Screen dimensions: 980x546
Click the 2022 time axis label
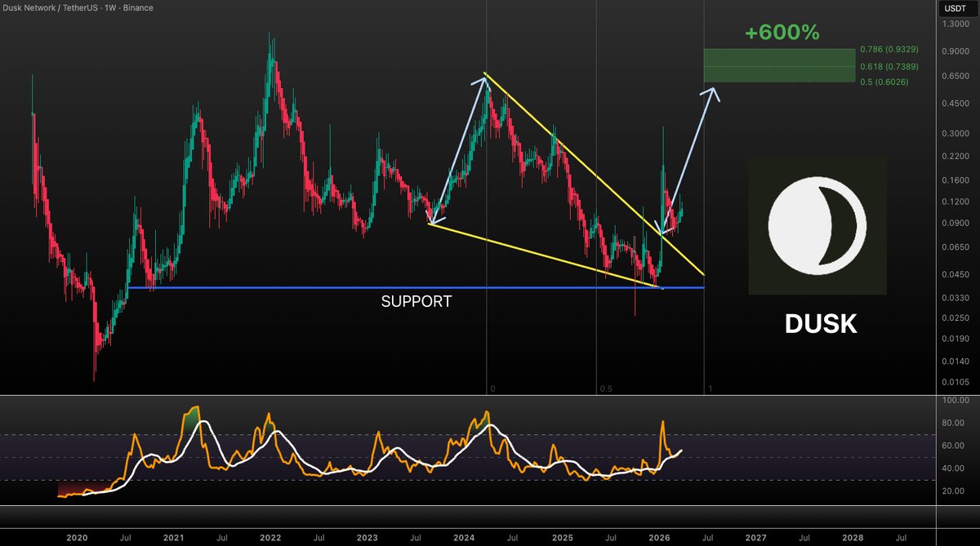[270, 538]
